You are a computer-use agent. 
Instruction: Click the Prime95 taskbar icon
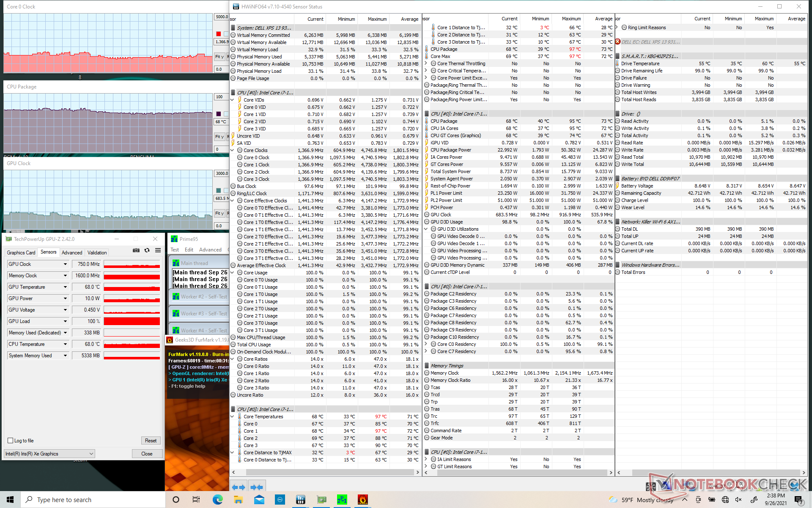click(x=342, y=500)
